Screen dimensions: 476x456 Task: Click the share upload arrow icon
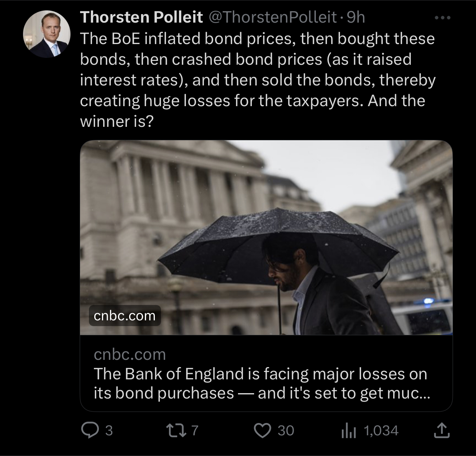click(441, 430)
